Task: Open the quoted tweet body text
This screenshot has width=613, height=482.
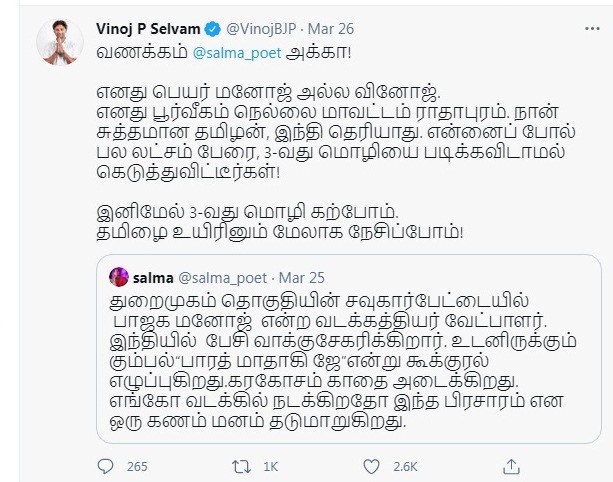Action: point(343,361)
